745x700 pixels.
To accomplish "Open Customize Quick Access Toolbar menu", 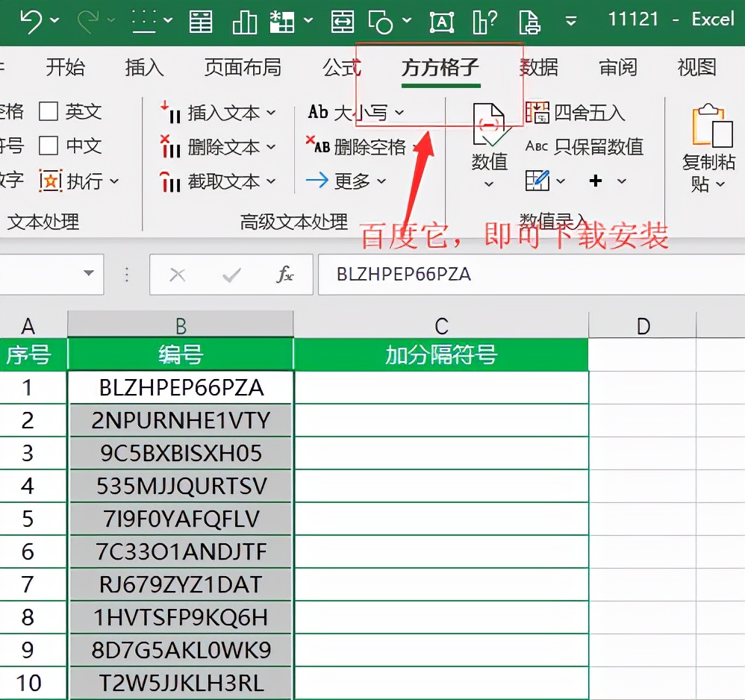I will tap(571, 21).
